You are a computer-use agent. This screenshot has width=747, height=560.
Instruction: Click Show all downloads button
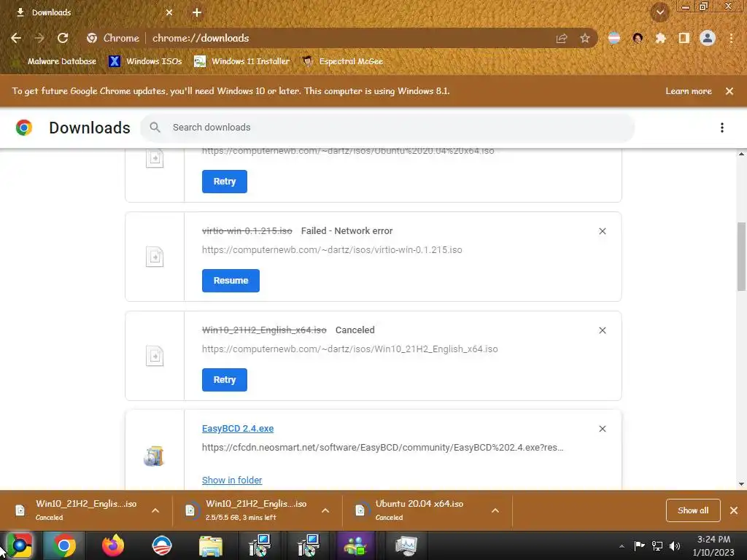click(693, 510)
